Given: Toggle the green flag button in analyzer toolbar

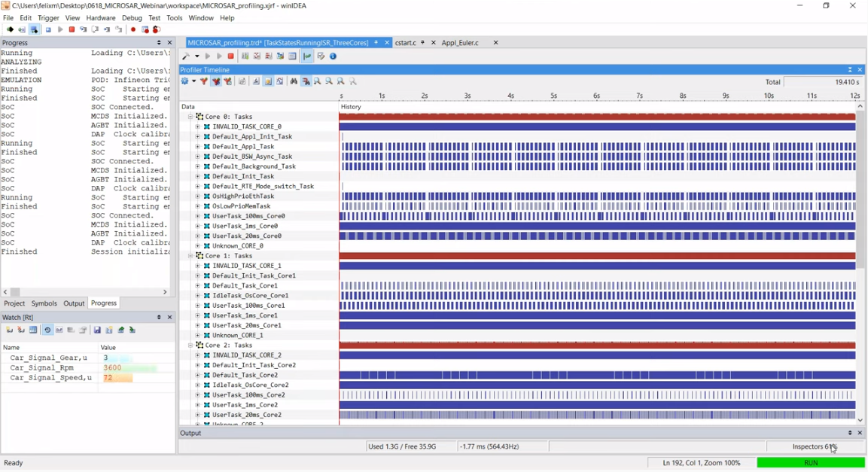Looking at the screenshot, I should [x=307, y=56].
